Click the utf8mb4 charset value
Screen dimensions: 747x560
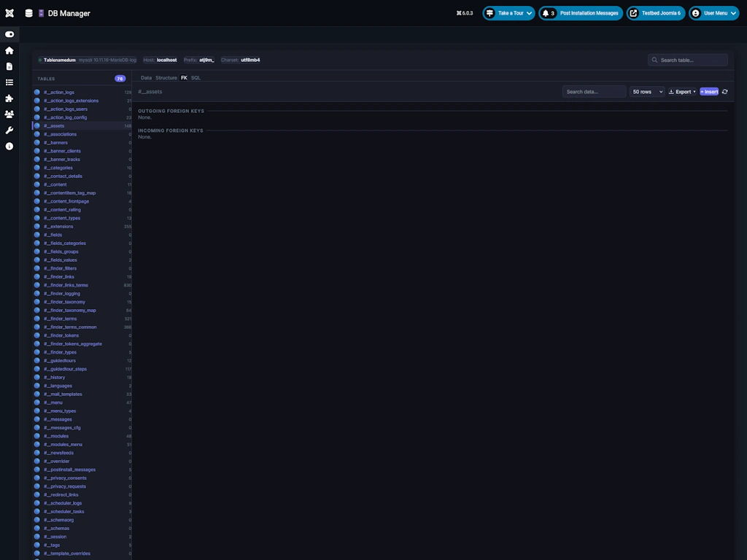point(250,60)
